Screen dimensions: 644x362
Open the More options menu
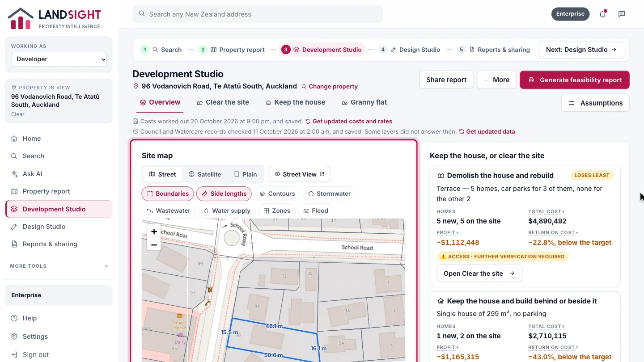(x=496, y=80)
